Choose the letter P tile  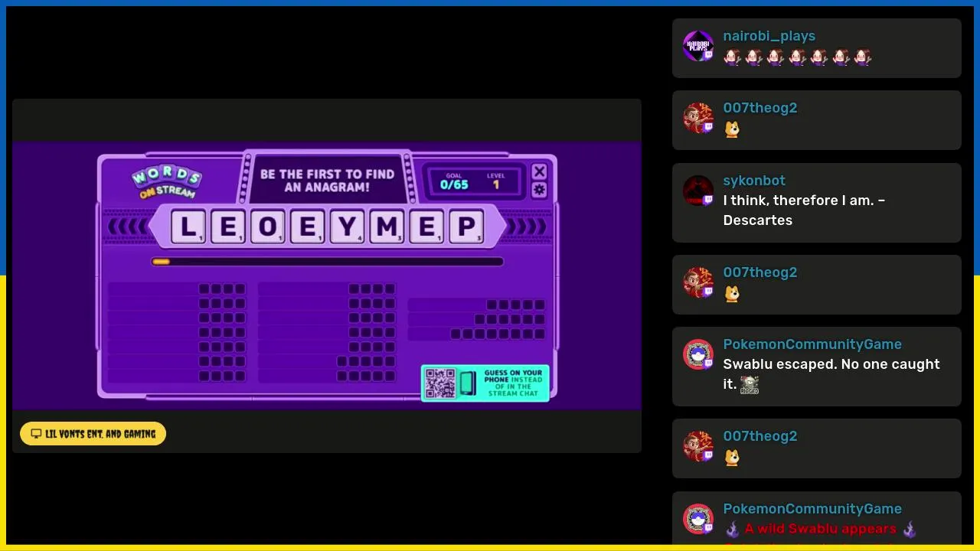(466, 227)
